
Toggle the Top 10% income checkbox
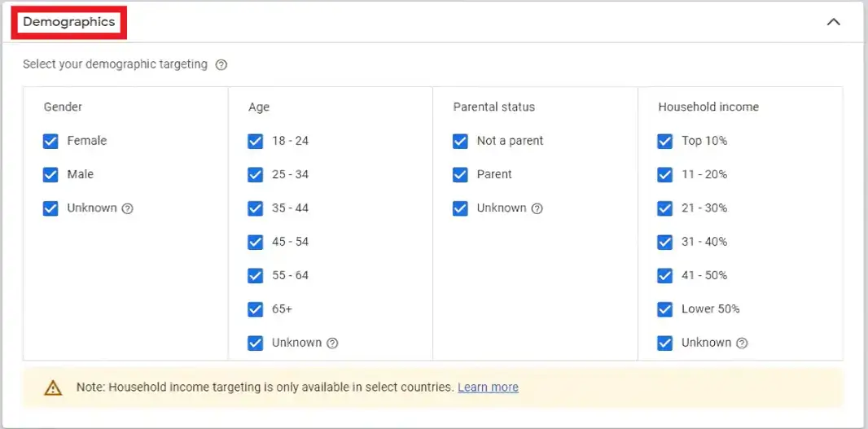point(664,141)
